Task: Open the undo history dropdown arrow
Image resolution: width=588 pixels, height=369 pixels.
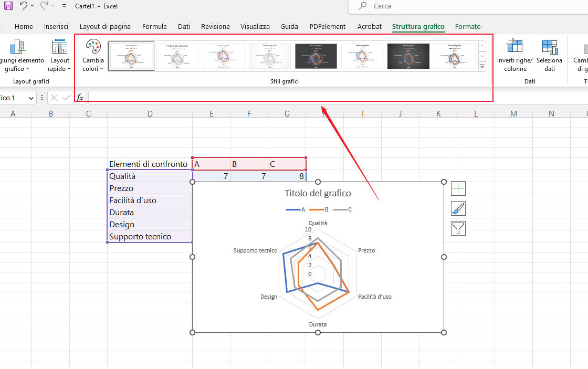Action: click(32, 6)
